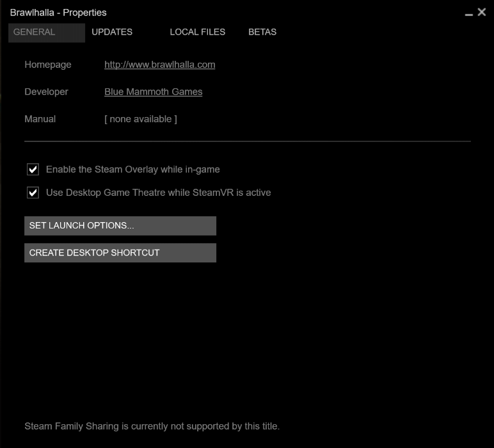Switch to the GENERAL tab
Image resolution: width=494 pixels, height=448 pixels.
pos(47,33)
